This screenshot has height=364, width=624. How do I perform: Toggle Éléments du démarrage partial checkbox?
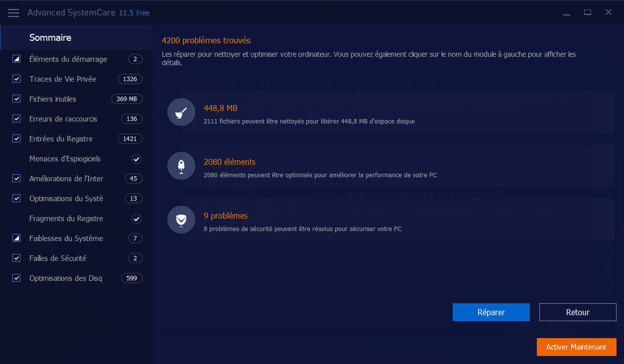pos(16,59)
